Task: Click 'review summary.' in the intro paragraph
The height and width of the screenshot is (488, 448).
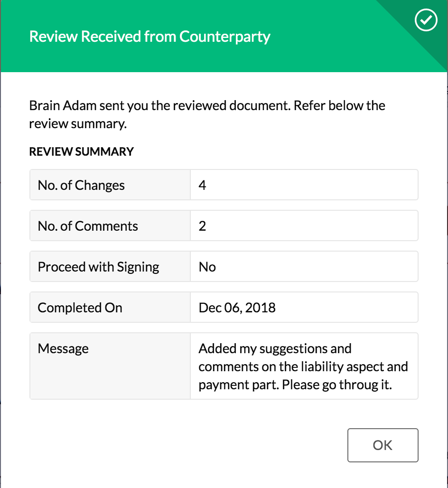Action: click(x=78, y=124)
